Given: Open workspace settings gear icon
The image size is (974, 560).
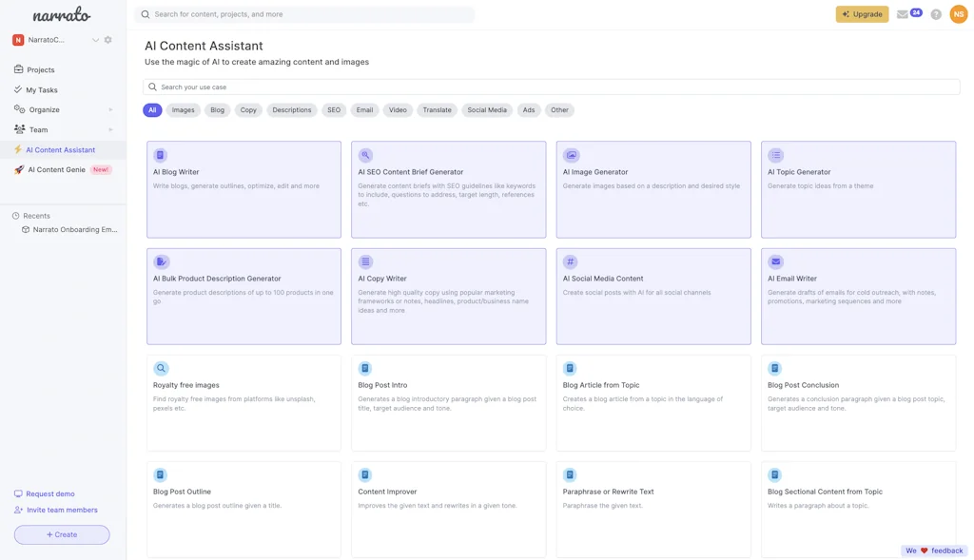Looking at the screenshot, I should (x=107, y=40).
